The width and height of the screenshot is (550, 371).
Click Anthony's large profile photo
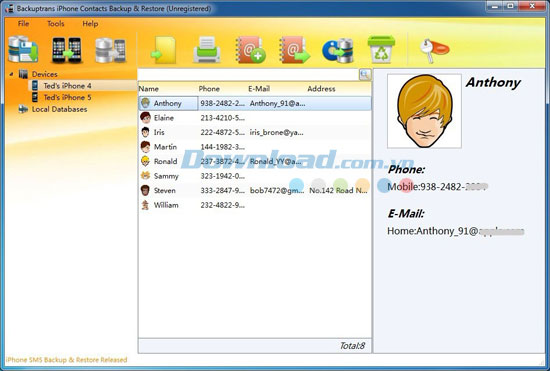(x=424, y=111)
